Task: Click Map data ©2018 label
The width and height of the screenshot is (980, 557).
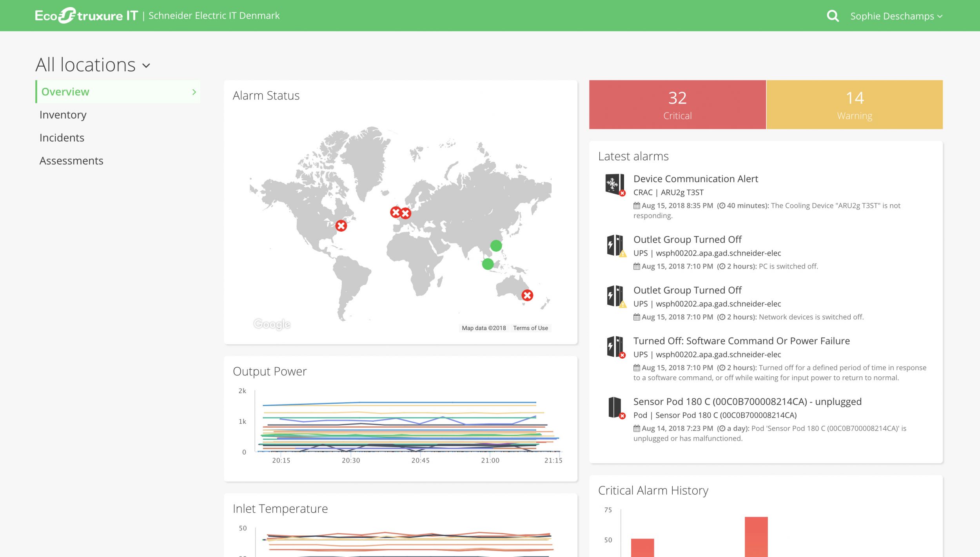Action: 484,328
